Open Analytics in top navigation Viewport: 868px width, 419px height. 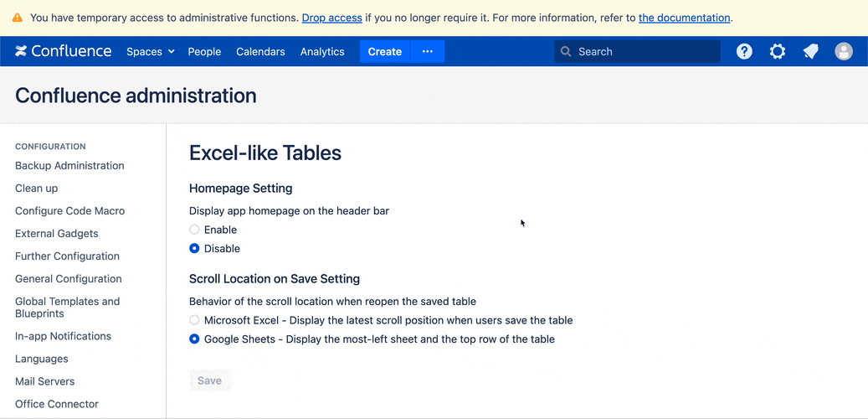[x=322, y=51]
